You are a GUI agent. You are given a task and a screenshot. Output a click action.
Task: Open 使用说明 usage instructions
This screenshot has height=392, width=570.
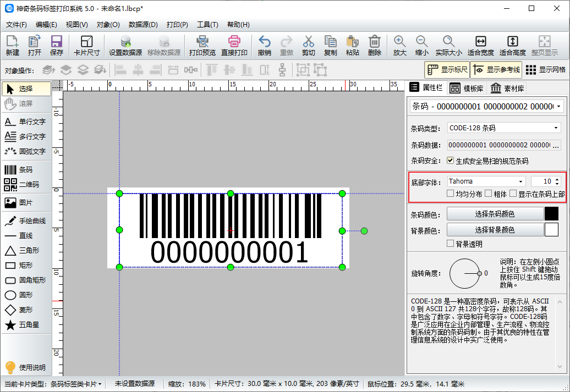pyautogui.click(x=25, y=367)
